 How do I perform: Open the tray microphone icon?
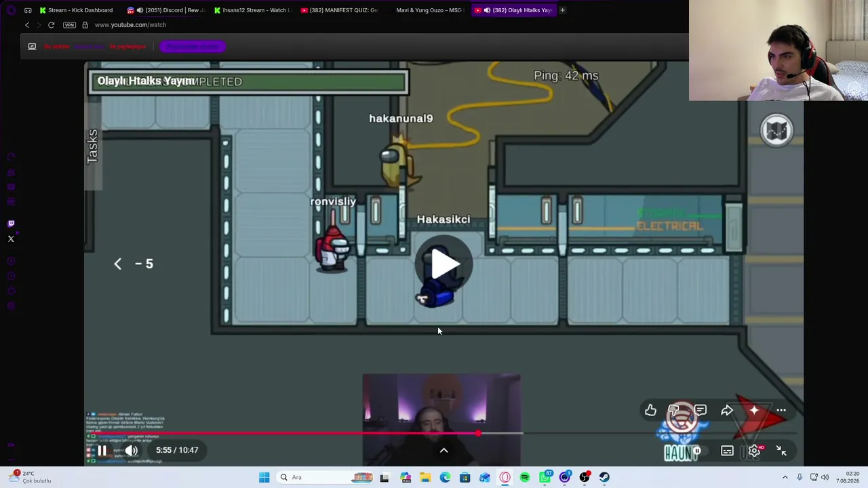click(800, 477)
